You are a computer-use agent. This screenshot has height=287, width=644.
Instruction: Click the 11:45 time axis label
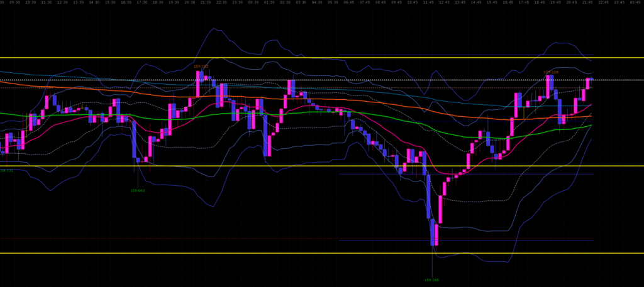[x=428, y=3]
